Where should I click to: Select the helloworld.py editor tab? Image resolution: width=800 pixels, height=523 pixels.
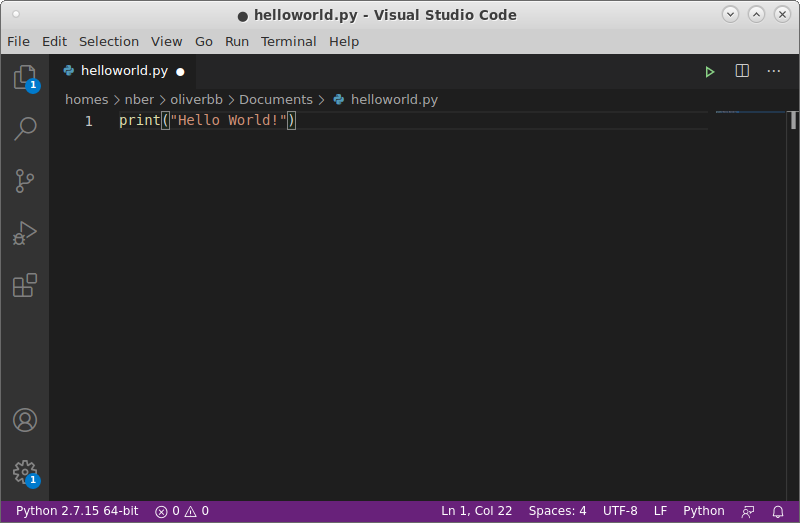tap(123, 71)
